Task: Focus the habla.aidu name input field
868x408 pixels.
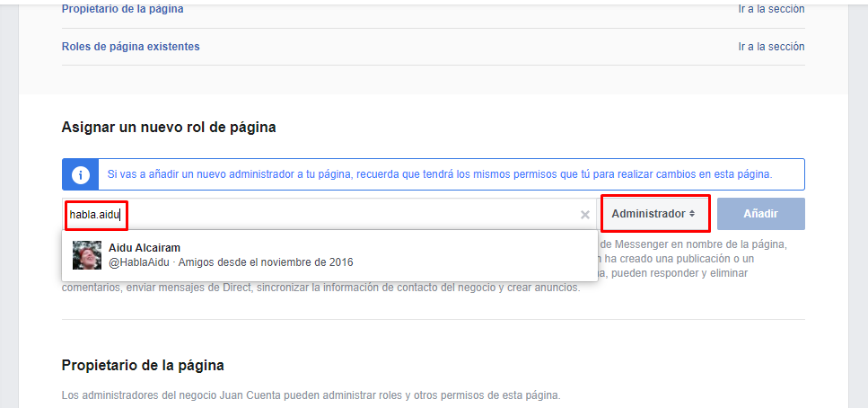Action: coord(323,215)
